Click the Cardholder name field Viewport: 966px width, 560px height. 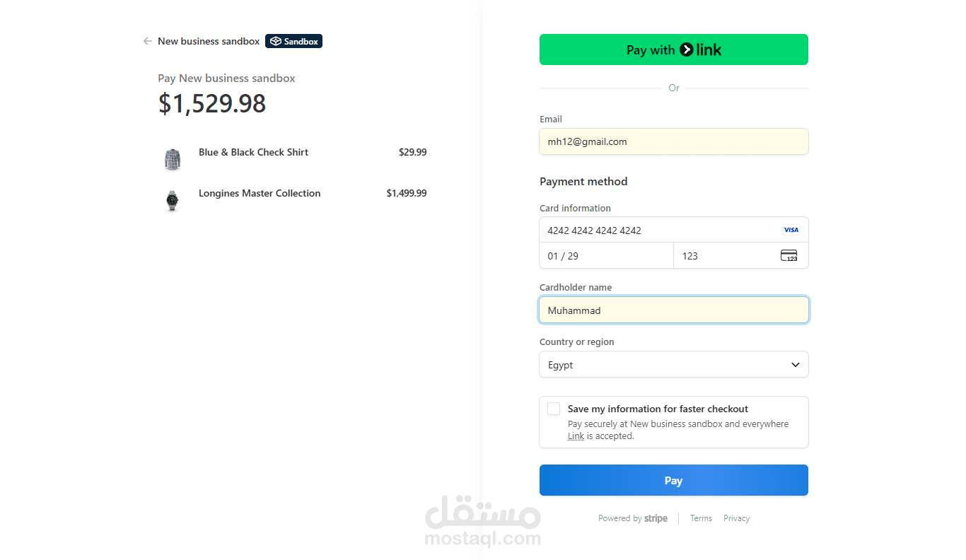(673, 310)
